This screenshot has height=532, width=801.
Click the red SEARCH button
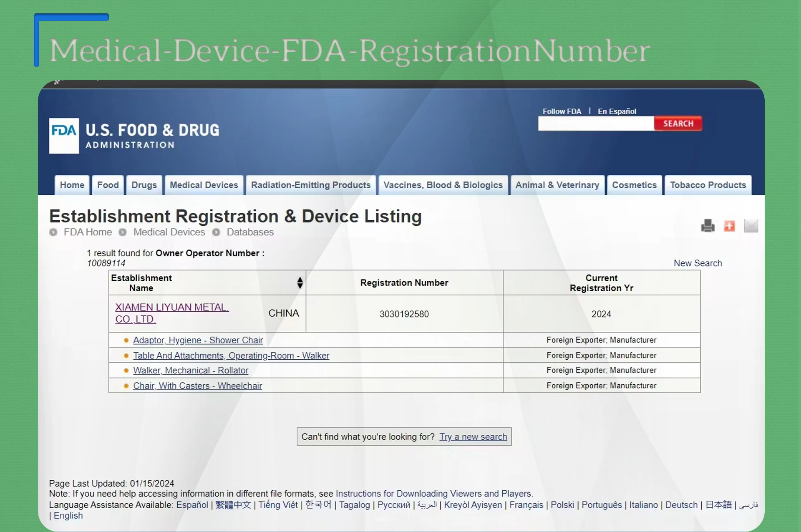click(678, 124)
